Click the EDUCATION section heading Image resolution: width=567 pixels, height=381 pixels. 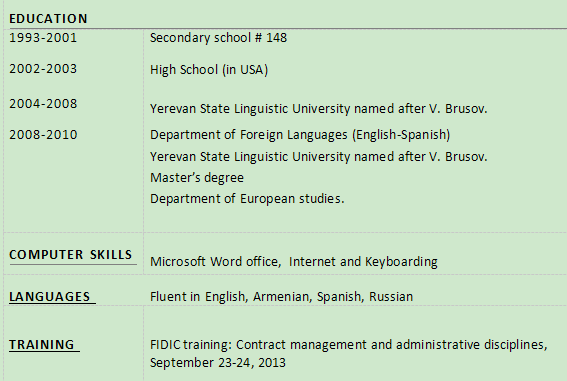click(x=48, y=18)
